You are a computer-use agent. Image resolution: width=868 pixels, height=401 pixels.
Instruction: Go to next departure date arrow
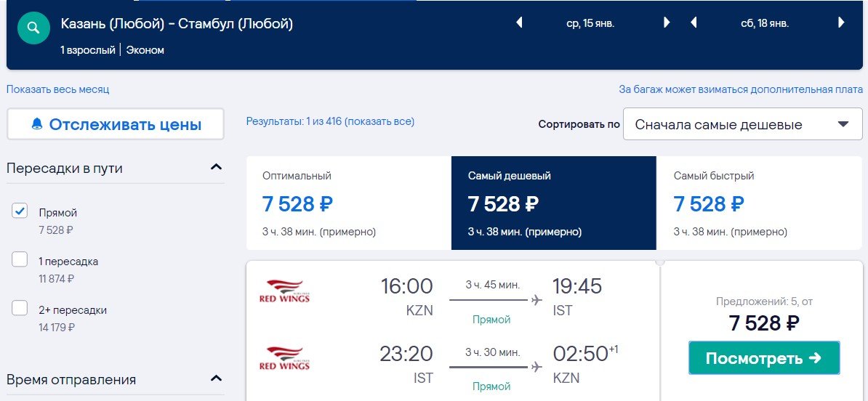click(x=667, y=23)
